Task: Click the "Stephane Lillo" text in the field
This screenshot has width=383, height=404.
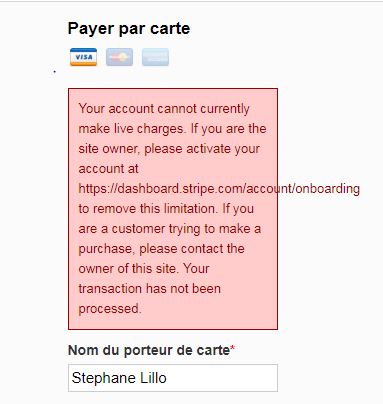Action: click(x=119, y=378)
